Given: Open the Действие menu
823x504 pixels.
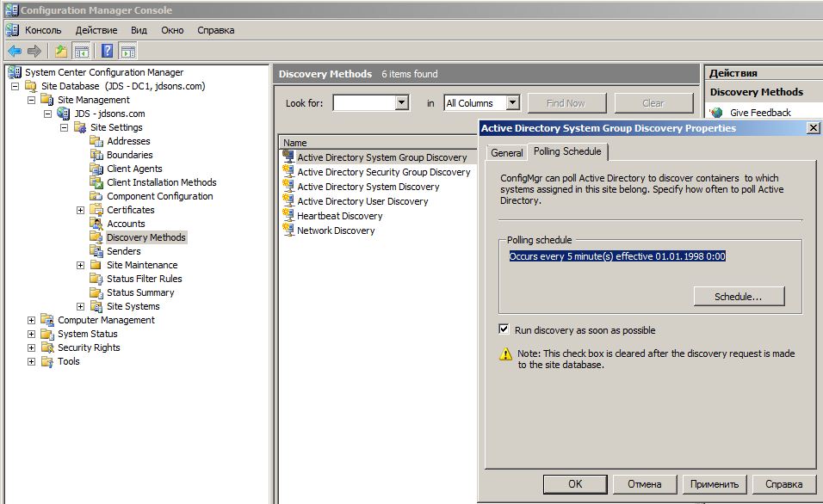Looking at the screenshot, I should 96,30.
